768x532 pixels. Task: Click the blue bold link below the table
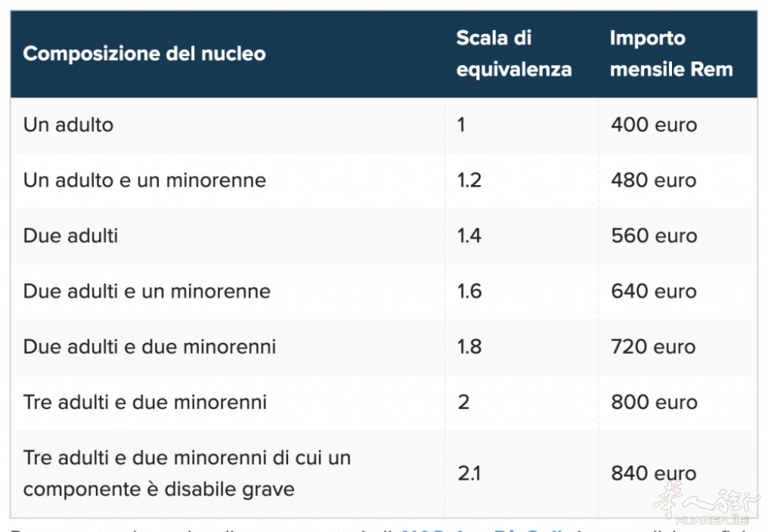point(477,529)
